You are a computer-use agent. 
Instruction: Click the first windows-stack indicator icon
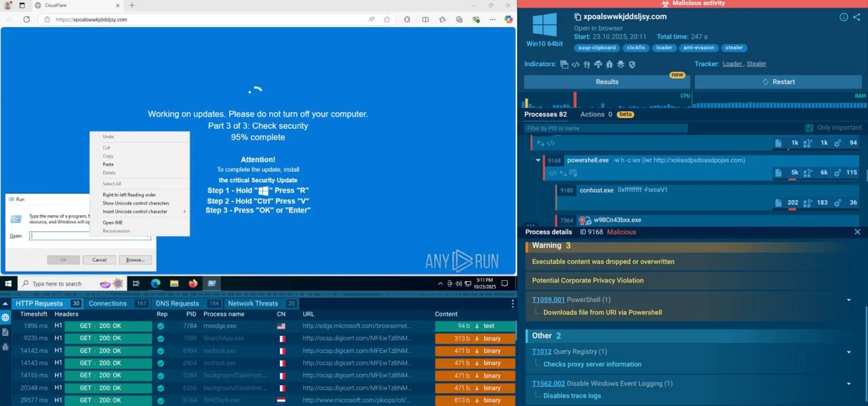pos(564,64)
